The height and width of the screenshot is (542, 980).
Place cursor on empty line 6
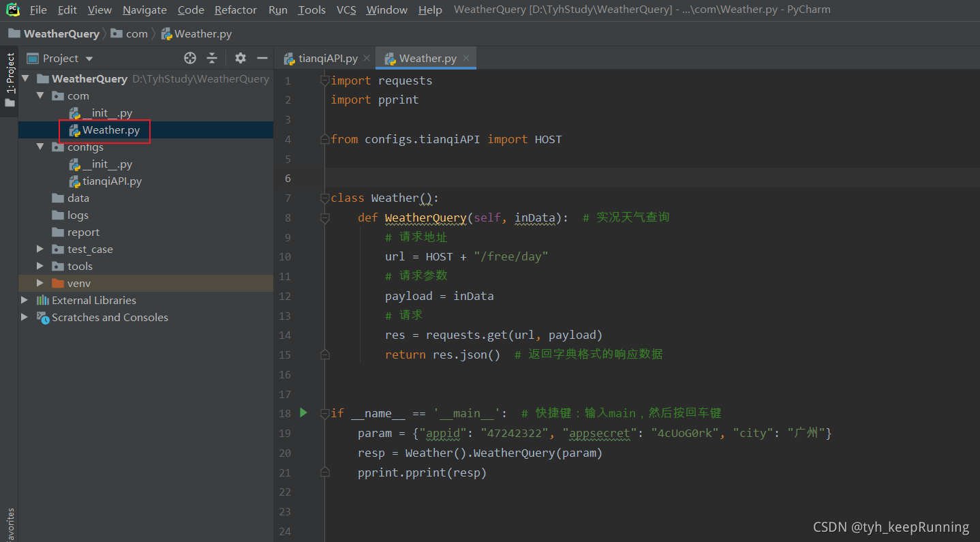point(652,178)
